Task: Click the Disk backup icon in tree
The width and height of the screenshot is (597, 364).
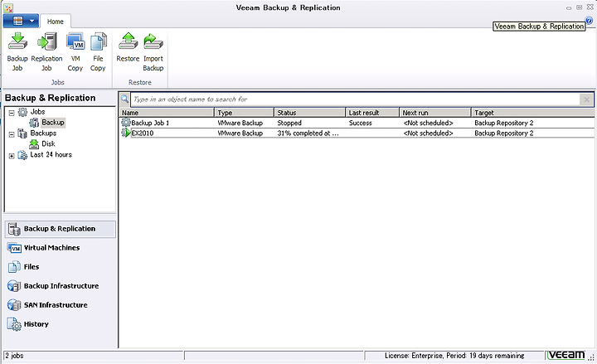Action: (34, 144)
